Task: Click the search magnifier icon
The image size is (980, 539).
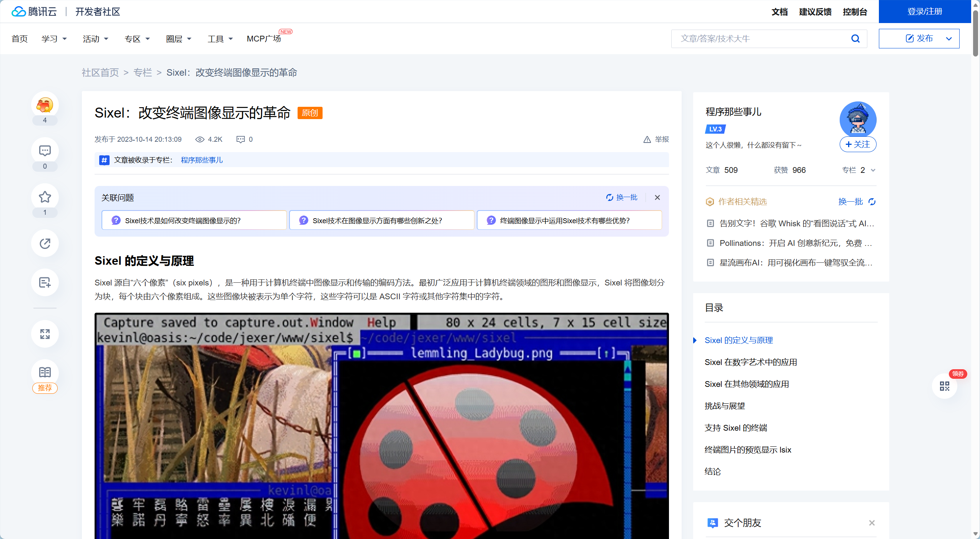Action: [x=855, y=38]
